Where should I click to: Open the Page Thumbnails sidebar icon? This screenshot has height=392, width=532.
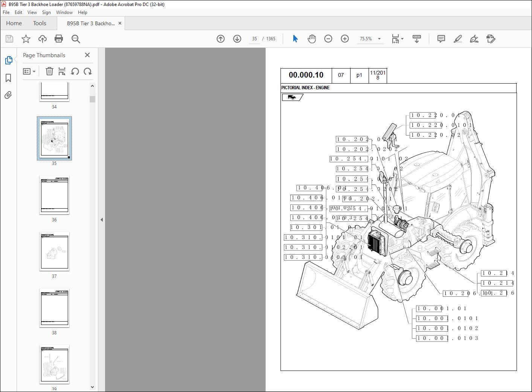tap(8, 60)
